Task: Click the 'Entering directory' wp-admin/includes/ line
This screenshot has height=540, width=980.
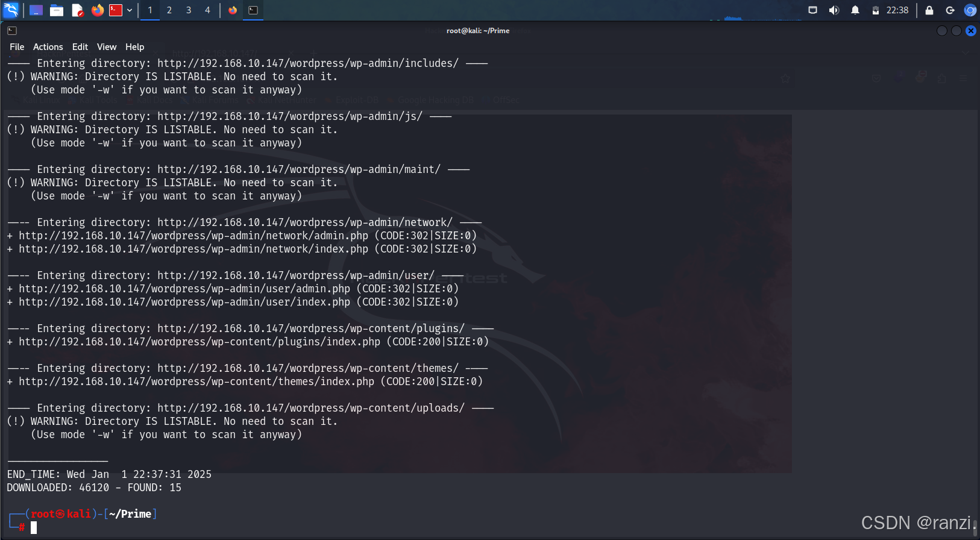Action: coord(248,63)
